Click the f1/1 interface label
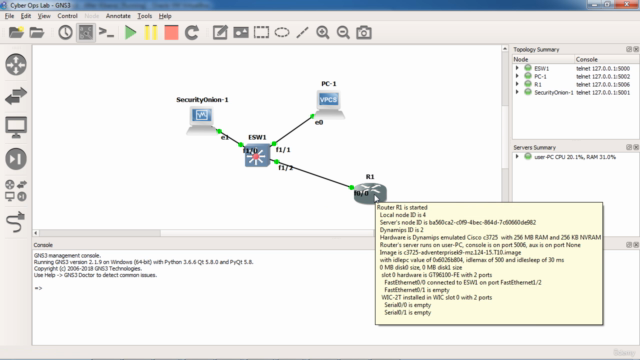This screenshot has height=360, width=640. click(283, 150)
